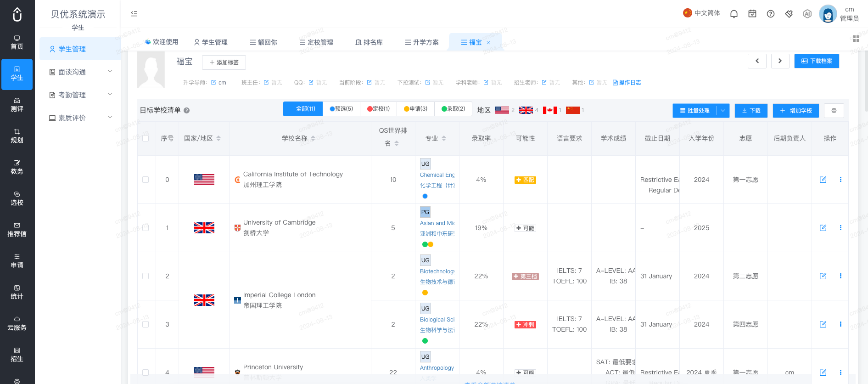Viewport: 868px width, 384px height.
Task: Open more actions for Cambridge row
Action: pos(840,228)
